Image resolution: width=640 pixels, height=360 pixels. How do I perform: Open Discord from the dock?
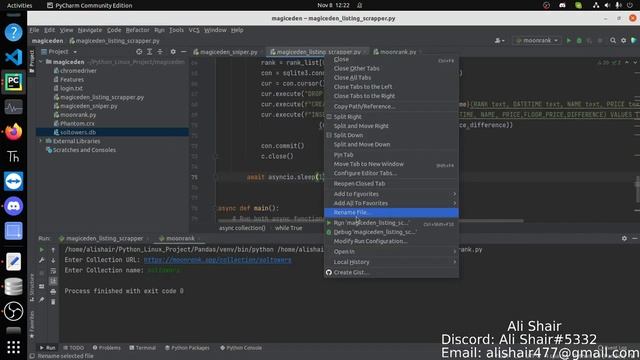[x=13, y=206]
